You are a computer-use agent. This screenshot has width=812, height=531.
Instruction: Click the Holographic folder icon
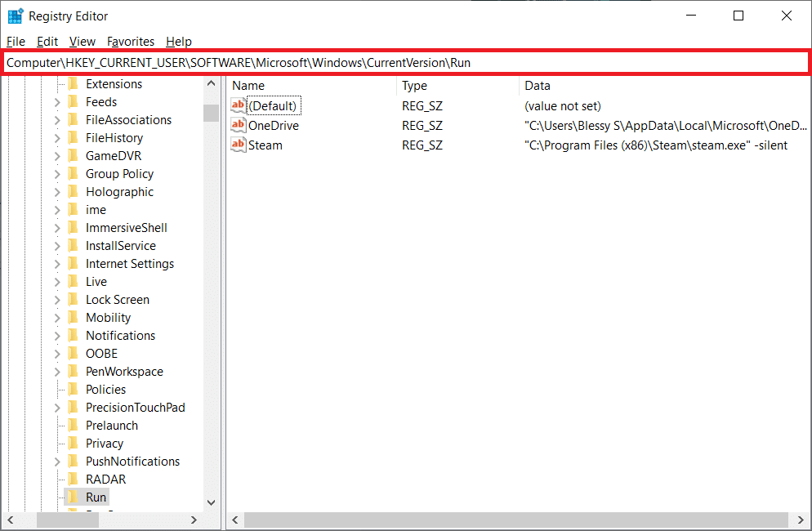(x=74, y=192)
